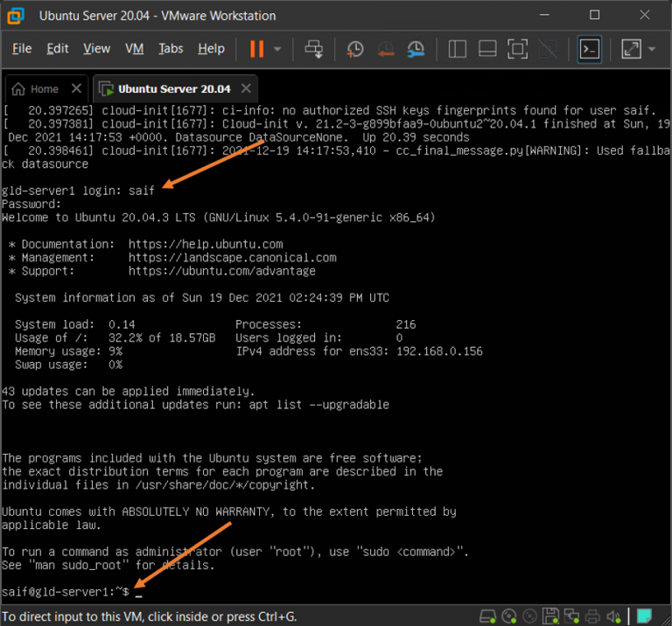Image resolution: width=672 pixels, height=626 pixels.
Task: Click the window resize grip in corner
Action: (666, 620)
